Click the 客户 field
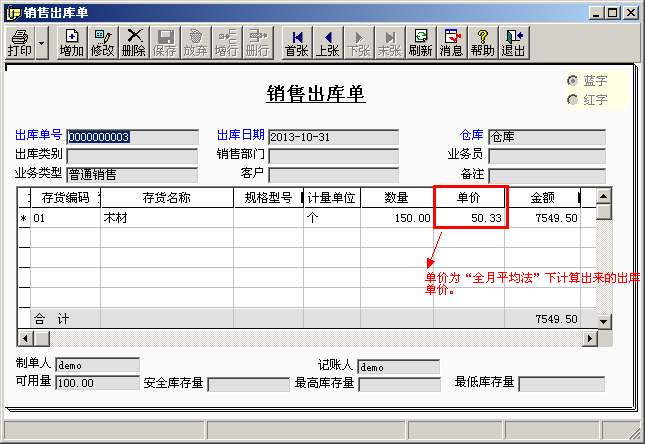The height and width of the screenshot is (444, 645). pos(334,175)
